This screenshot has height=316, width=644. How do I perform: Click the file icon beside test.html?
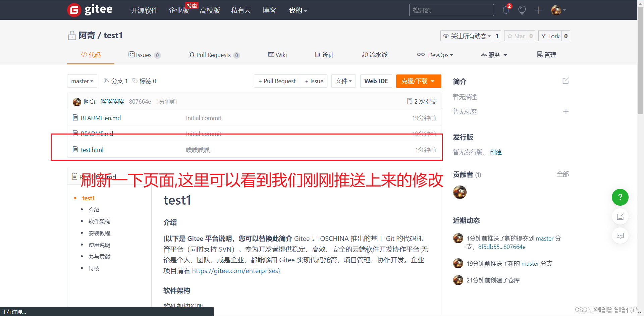coord(75,150)
